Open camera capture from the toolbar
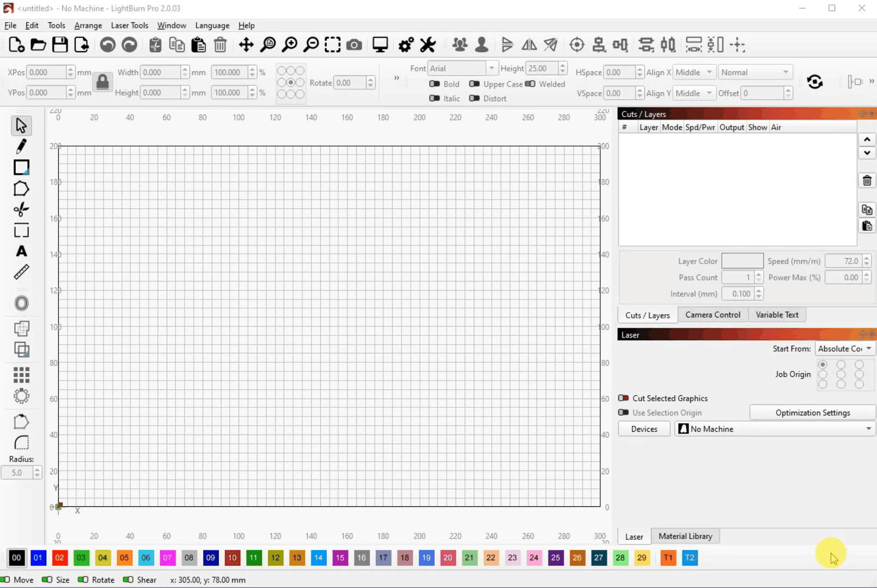 [x=354, y=45]
